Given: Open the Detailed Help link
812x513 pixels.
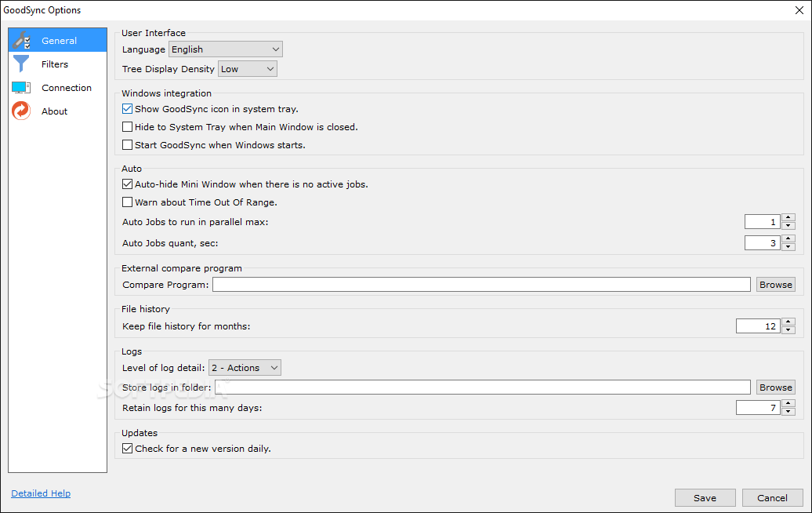Looking at the screenshot, I should pyautogui.click(x=41, y=493).
